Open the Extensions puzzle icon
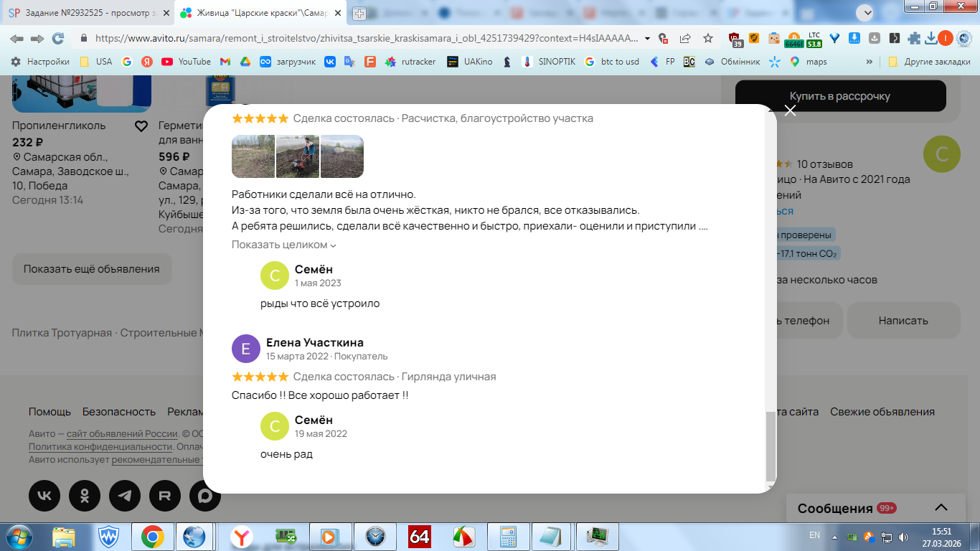The height and width of the screenshot is (551, 980). tap(914, 39)
